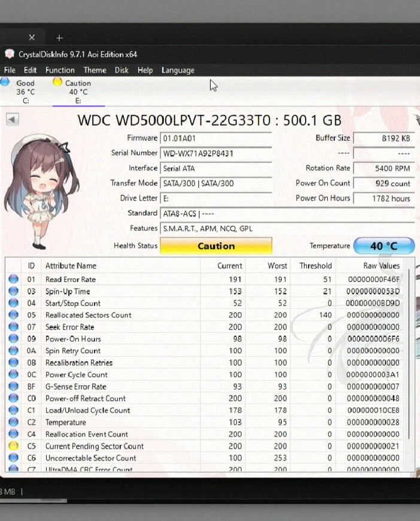This screenshot has width=420, height=521.
Task: Click the Serial Number field
Action: click(216, 153)
